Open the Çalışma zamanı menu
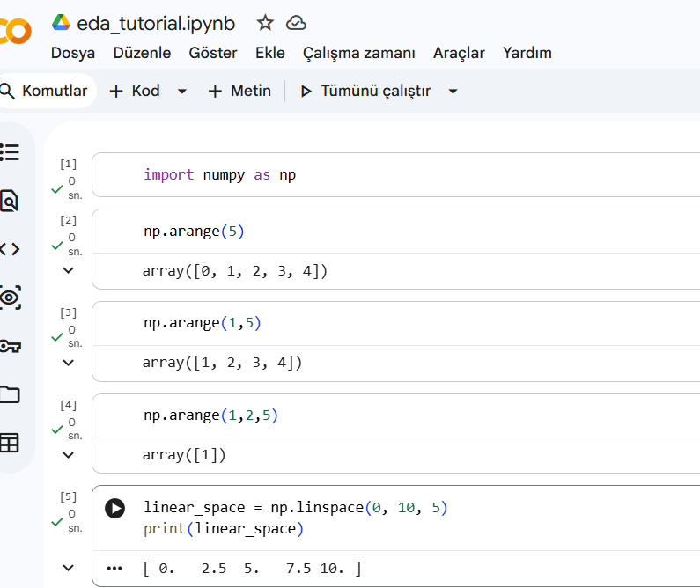Image resolution: width=700 pixels, height=588 pixels. [x=359, y=53]
